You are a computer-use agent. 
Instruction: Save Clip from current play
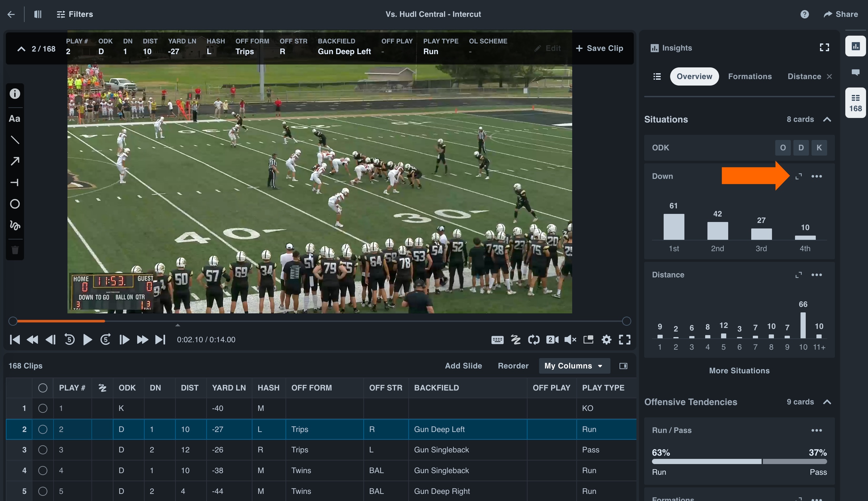click(599, 48)
